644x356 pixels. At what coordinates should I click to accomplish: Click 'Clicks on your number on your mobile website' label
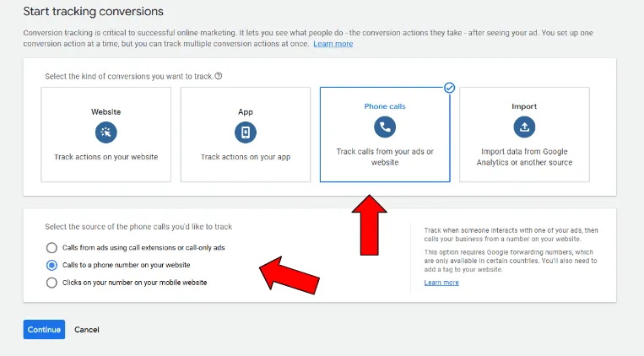pyautogui.click(x=134, y=283)
